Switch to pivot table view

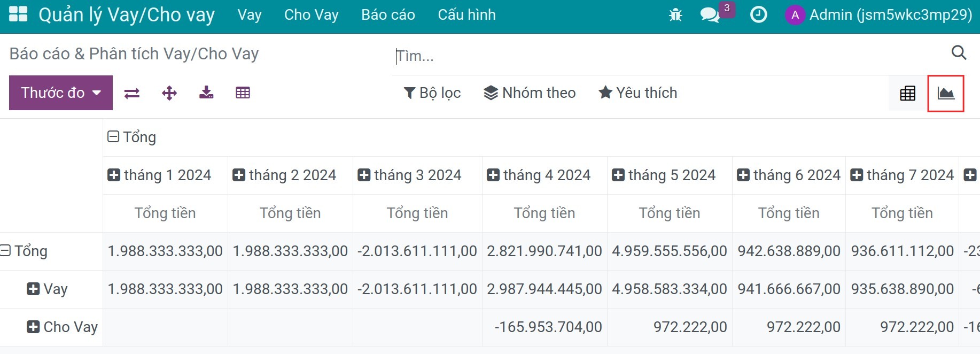click(x=907, y=93)
